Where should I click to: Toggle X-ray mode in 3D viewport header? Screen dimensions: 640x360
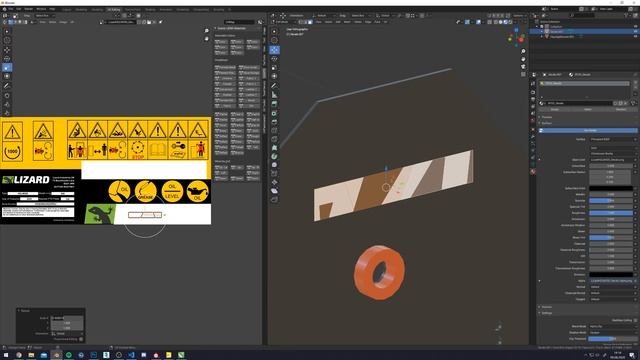click(490, 22)
